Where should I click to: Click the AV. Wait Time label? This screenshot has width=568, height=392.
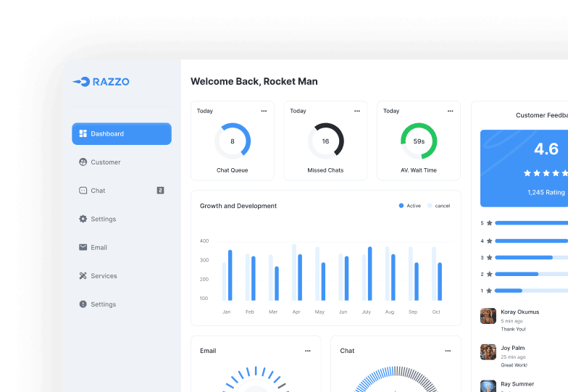(x=419, y=170)
